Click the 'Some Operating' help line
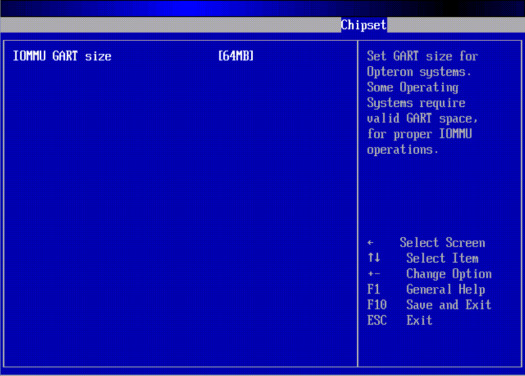The image size is (525, 376). (x=412, y=87)
